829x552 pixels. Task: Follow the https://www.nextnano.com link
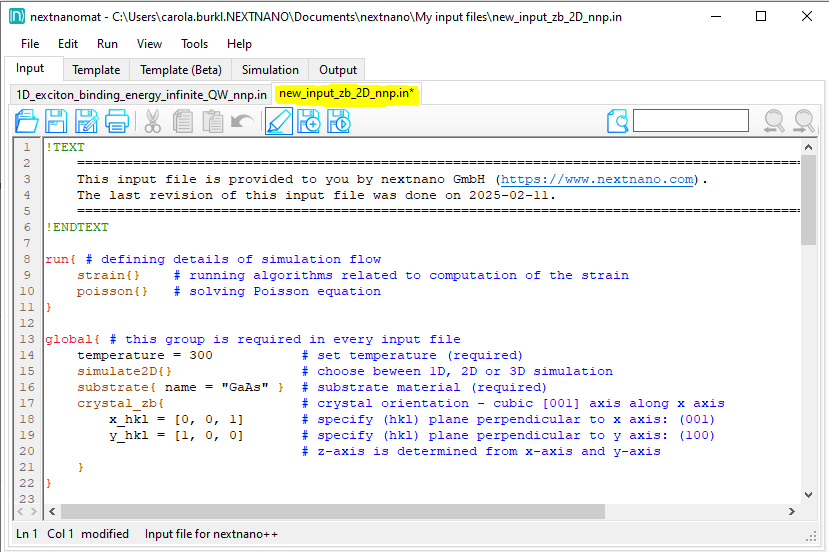(x=597, y=179)
